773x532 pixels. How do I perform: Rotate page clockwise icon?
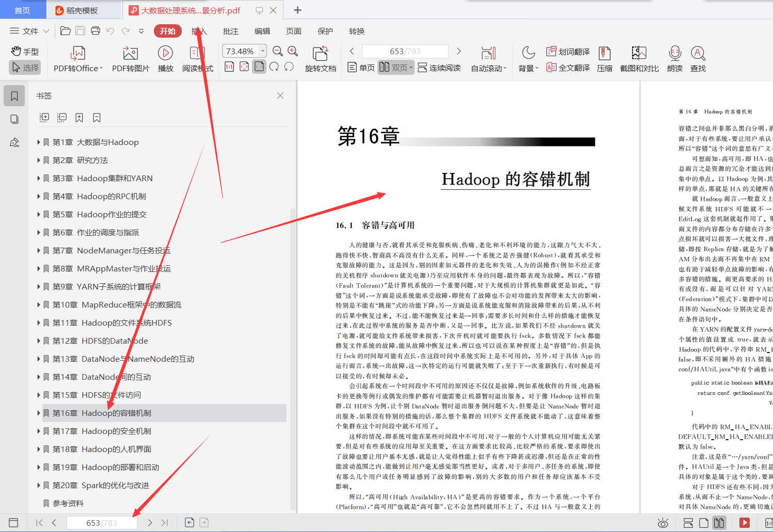click(x=274, y=67)
